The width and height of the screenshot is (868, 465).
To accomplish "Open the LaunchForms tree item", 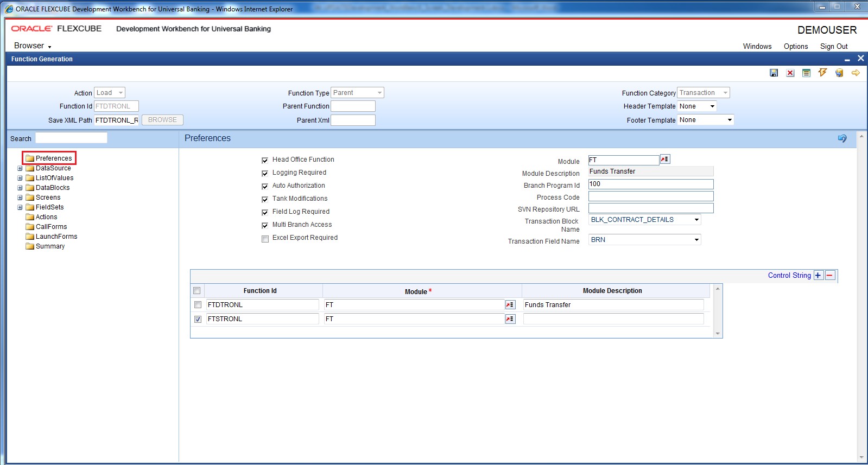I will click(x=56, y=237).
